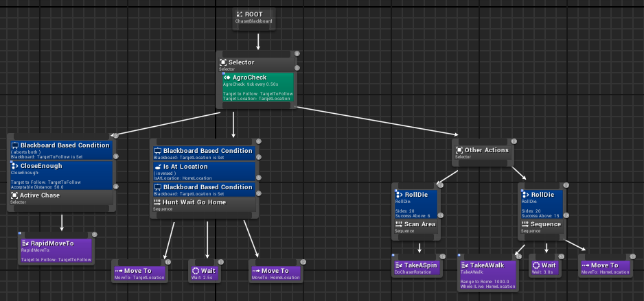The image size is (644, 301).
Task: Click arrow icon of Move To beside 3.0s Wait
Action: tap(585, 265)
